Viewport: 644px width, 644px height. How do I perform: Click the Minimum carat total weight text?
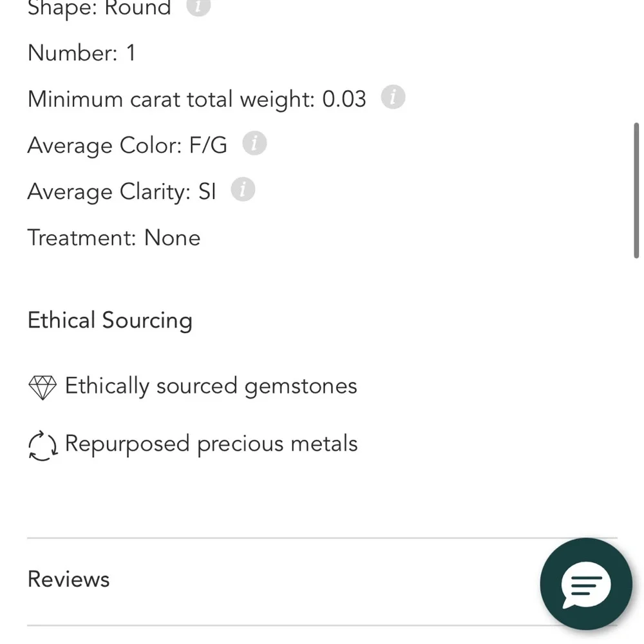click(196, 99)
